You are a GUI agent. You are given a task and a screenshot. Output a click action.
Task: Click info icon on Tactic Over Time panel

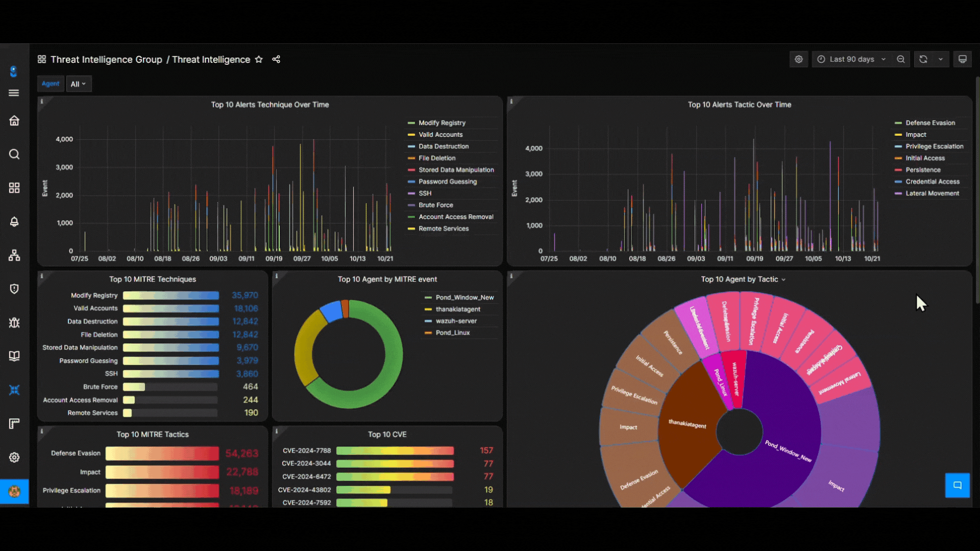click(511, 102)
